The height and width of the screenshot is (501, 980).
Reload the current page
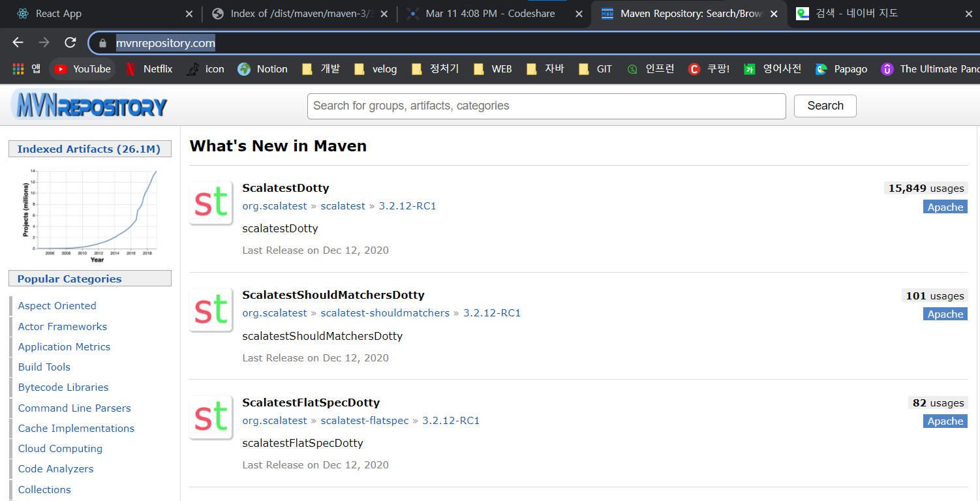[70, 42]
